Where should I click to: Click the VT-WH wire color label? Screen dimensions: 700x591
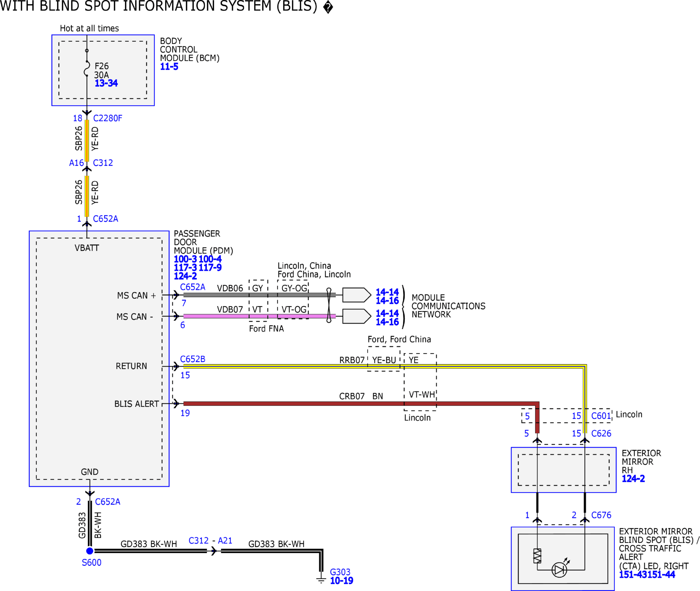pyautogui.click(x=422, y=395)
